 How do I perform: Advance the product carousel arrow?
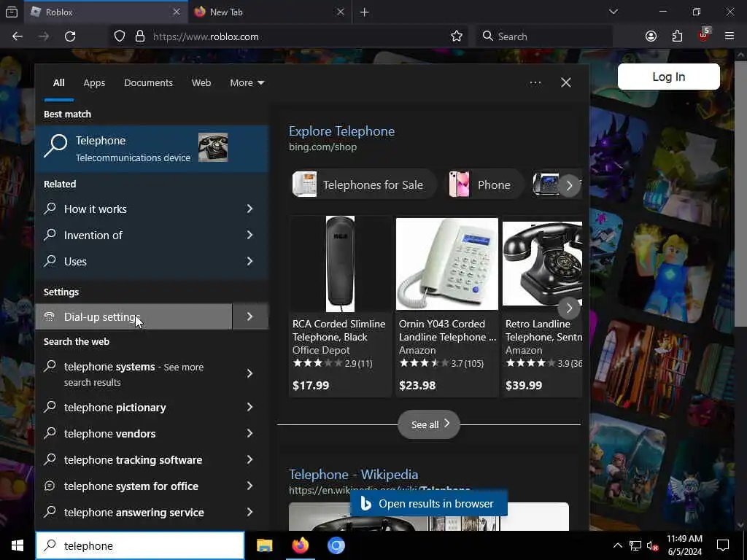(x=569, y=308)
